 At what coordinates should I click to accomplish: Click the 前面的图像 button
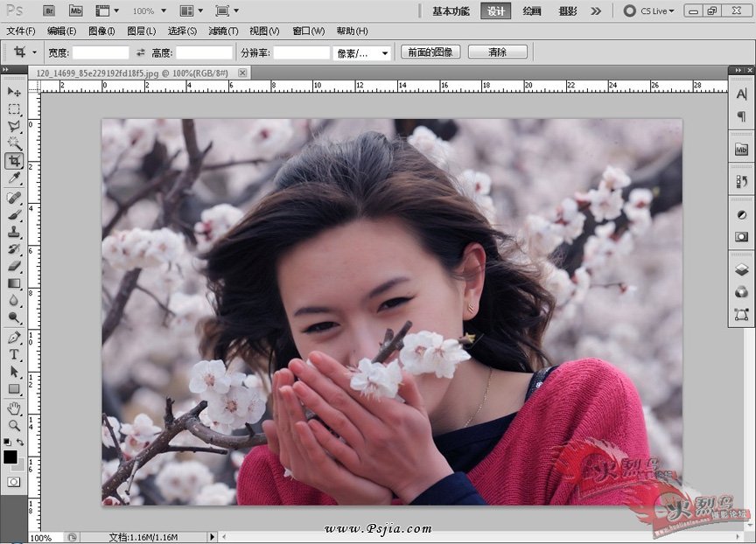[x=431, y=52]
